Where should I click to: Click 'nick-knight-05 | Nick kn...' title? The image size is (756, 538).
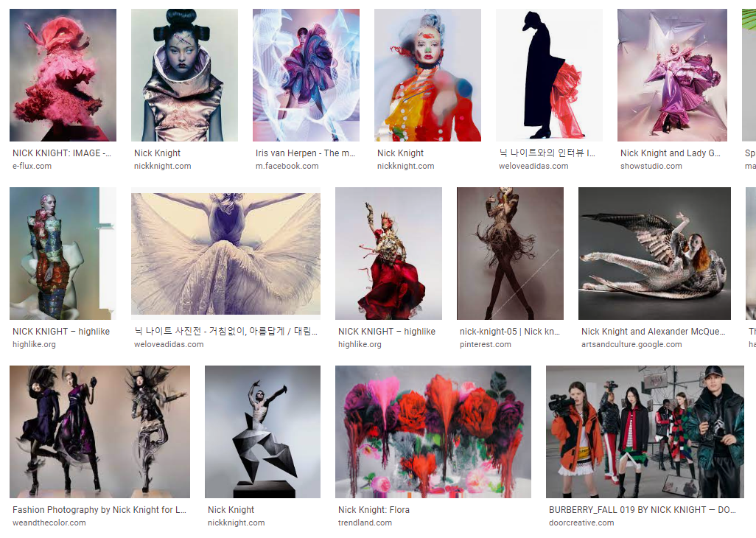(510, 331)
